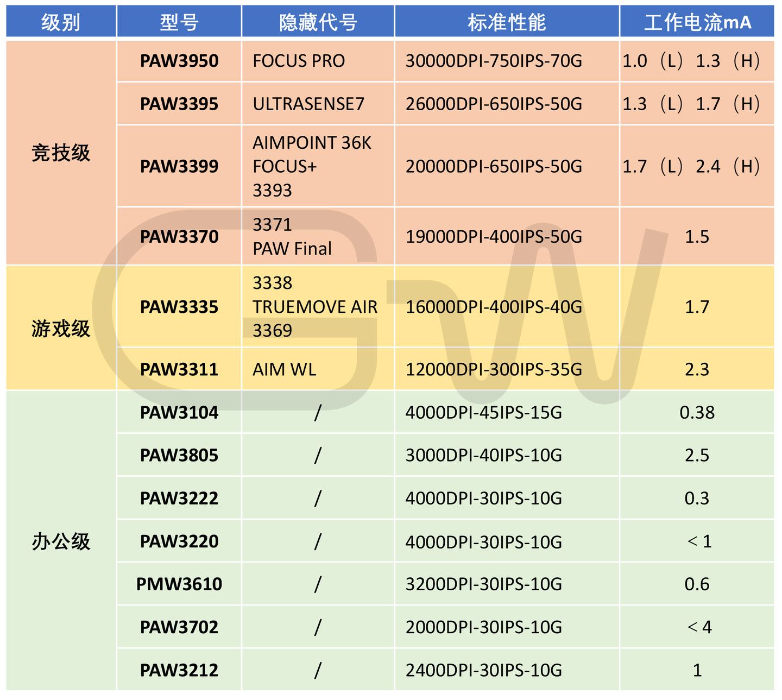Select the 12000DPI-300IPS-35G performance value
782x700 pixels.
tap(494, 369)
